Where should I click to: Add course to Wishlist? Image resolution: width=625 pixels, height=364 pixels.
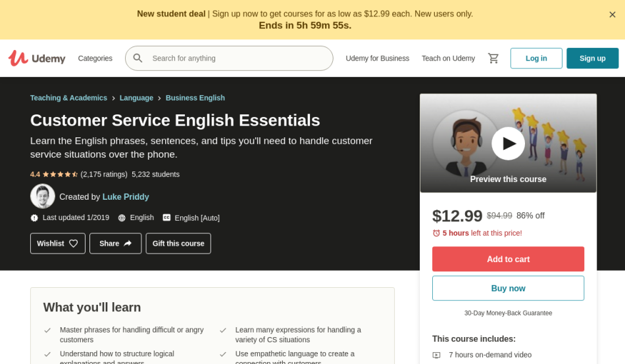coord(58,243)
